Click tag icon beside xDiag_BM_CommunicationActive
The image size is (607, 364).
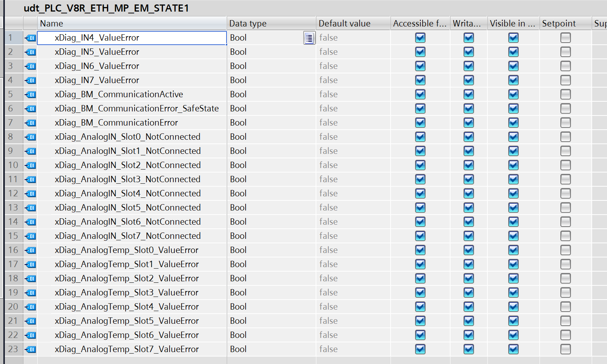click(x=31, y=95)
